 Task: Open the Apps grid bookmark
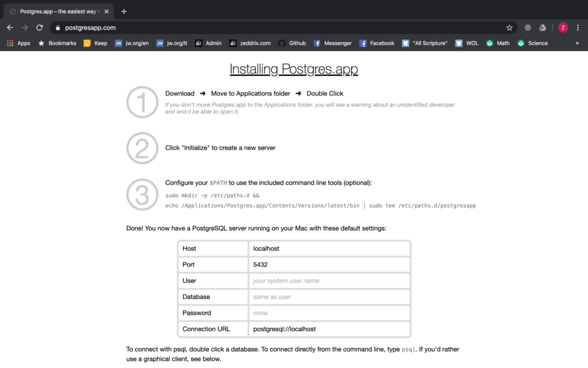coord(18,43)
